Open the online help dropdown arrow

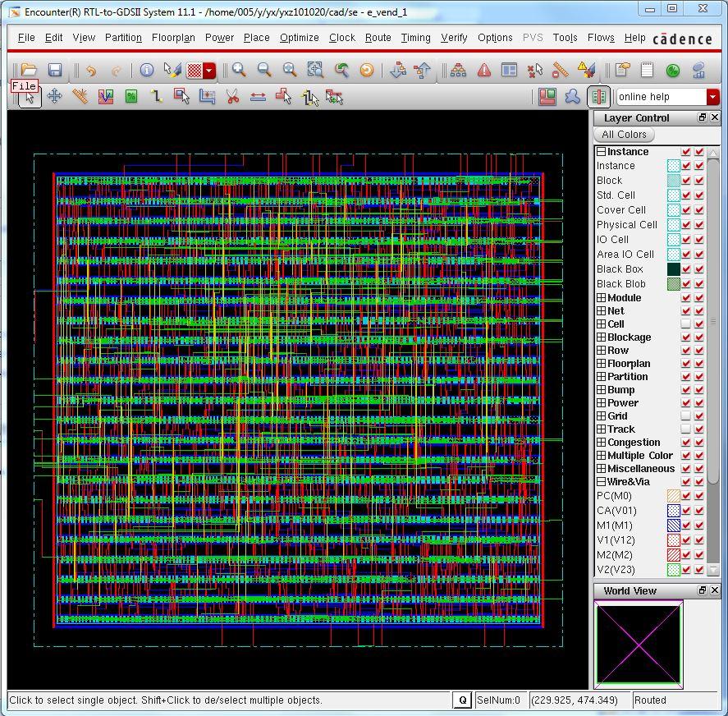712,97
